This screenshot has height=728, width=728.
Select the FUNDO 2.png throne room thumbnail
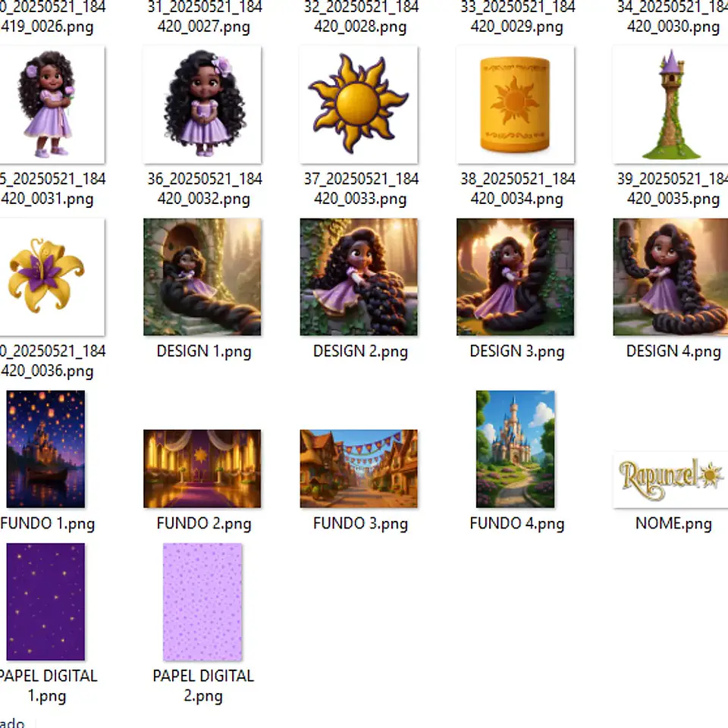(x=202, y=469)
